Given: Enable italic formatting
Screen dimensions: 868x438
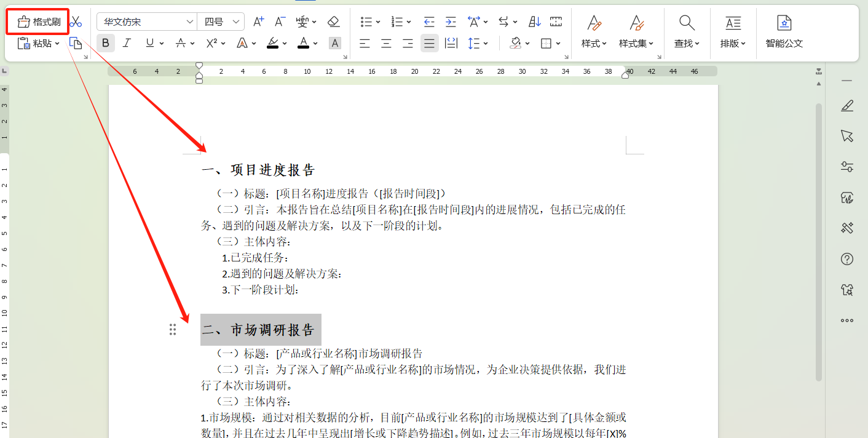Looking at the screenshot, I should pos(127,43).
